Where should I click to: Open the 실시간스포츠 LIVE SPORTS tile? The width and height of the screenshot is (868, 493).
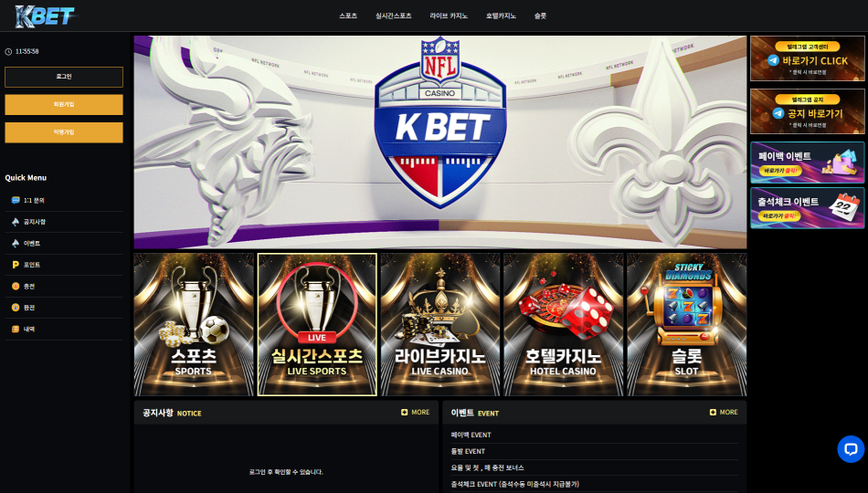(317, 325)
